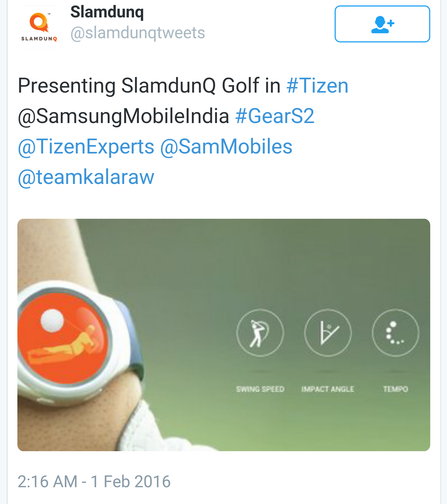
Task: Open the @teamkalaraw mention
Action: pyautogui.click(x=86, y=177)
